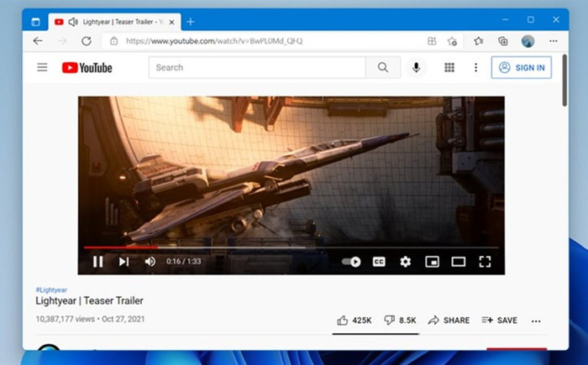Open YouTube apps grid
The height and width of the screenshot is (365, 588).
pyautogui.click(x=449, y=67)
